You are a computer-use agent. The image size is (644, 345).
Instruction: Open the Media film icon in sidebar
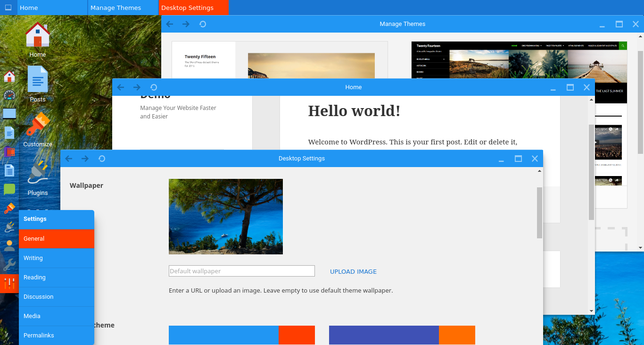pos(9,152)
